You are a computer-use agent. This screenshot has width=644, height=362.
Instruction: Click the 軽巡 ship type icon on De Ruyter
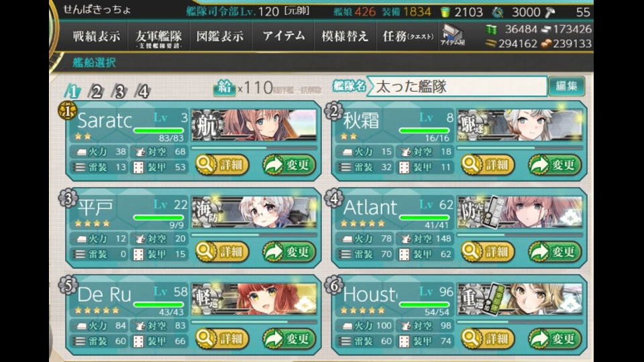[207, 299]
